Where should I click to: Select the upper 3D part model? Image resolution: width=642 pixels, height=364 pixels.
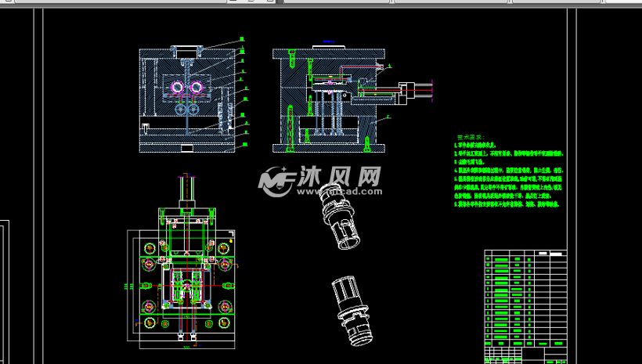click(x=337, y=218)
